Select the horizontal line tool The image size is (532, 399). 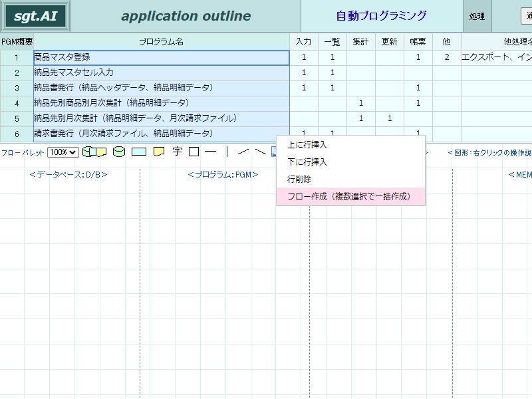(x=210, y=152)
